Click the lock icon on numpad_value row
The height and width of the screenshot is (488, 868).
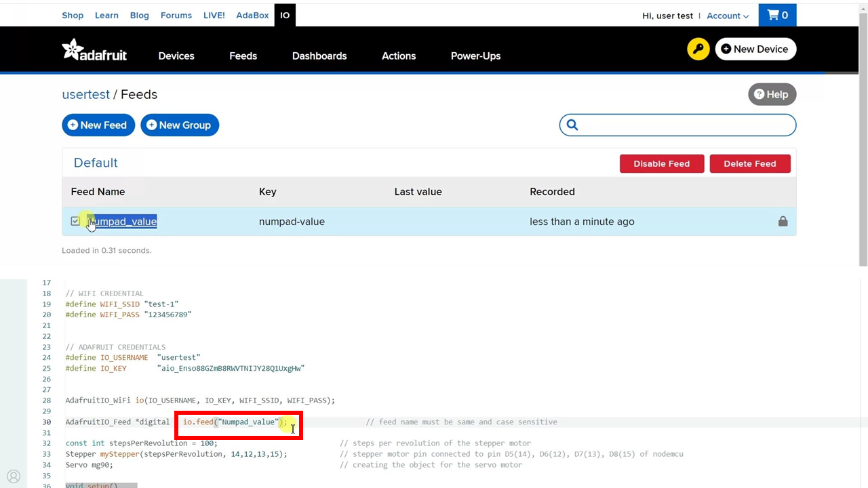coord(783,222)
